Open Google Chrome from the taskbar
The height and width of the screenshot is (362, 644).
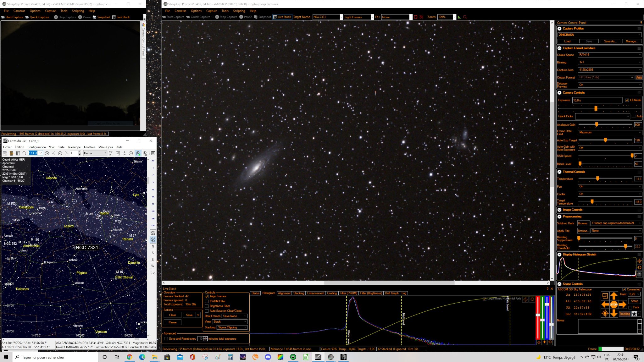(130, 357)
